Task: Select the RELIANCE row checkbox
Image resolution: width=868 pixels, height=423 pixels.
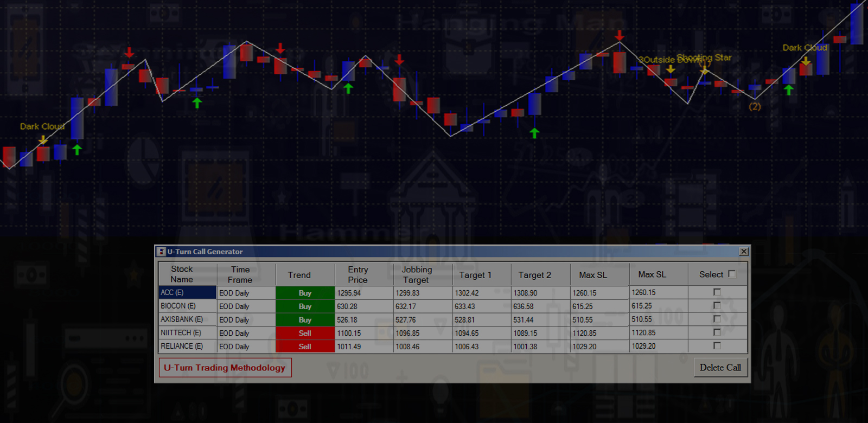Action: (717, 346)
